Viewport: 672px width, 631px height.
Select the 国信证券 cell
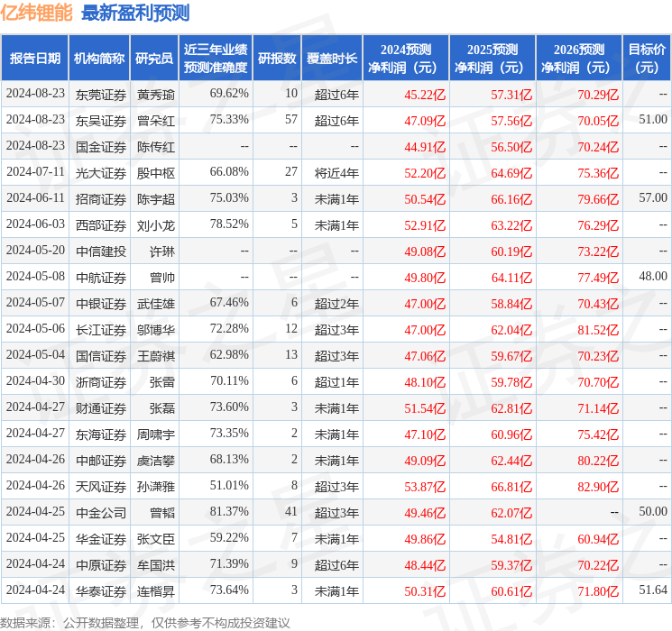[x=101, y=356]
